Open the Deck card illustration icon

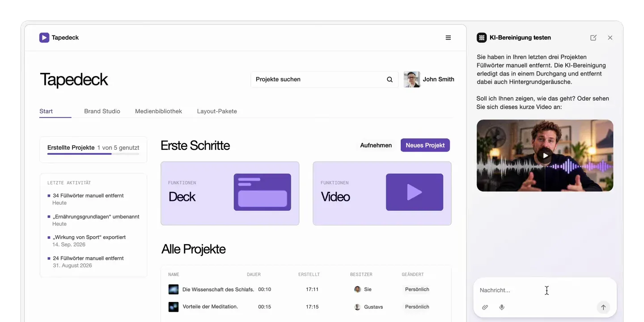pos(262,192)
